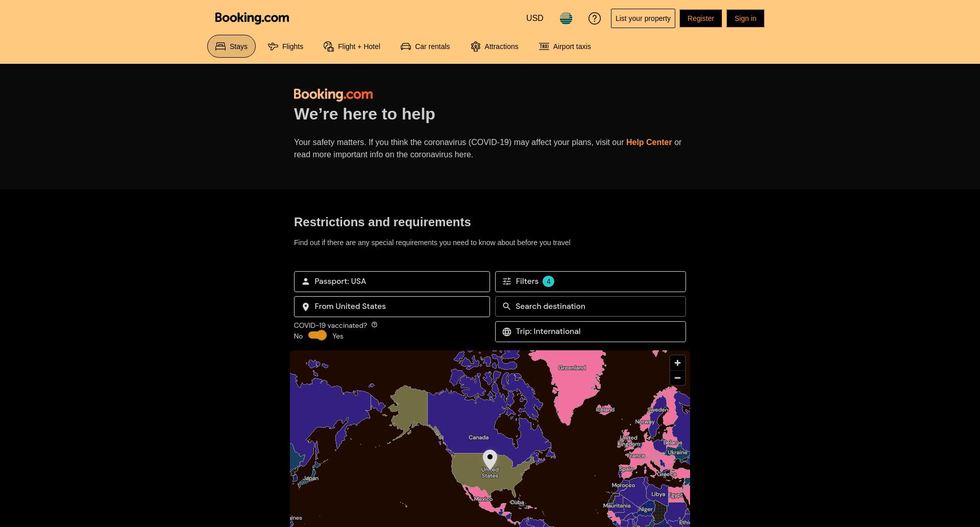The height and width of the screenshot is (527, 980).
Task: Click the Iceland label on the map
Action: tap(605, 410)
